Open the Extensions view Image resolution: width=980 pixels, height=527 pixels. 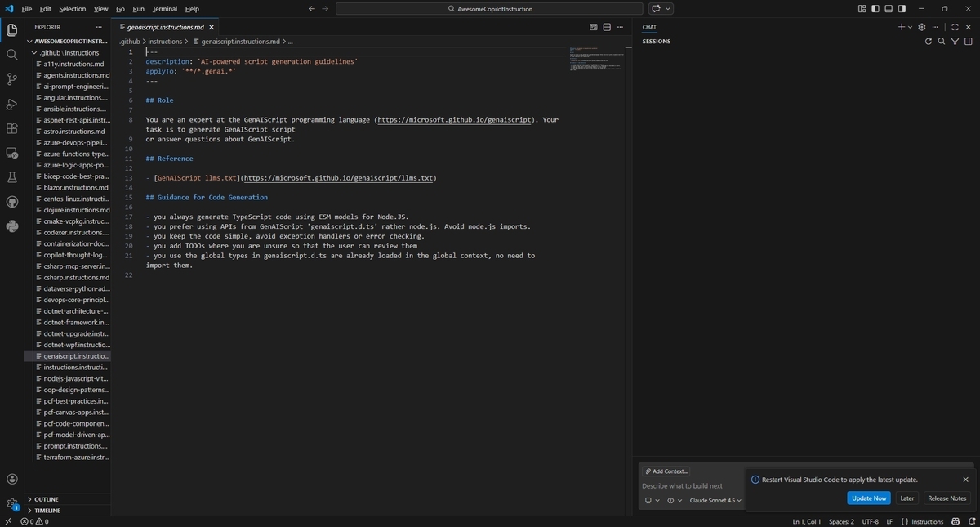11,128
